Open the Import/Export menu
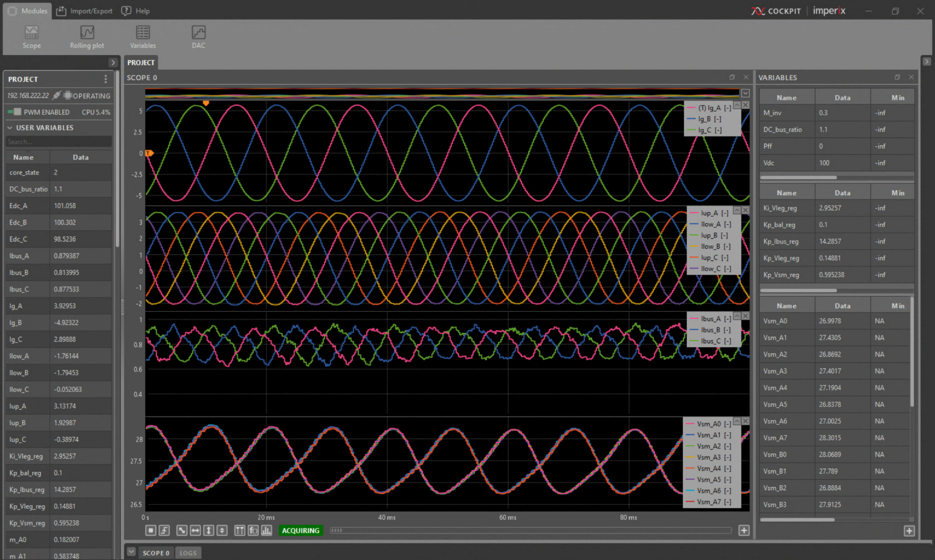This screenshot has width=935, height=560. tap(84, 10)
